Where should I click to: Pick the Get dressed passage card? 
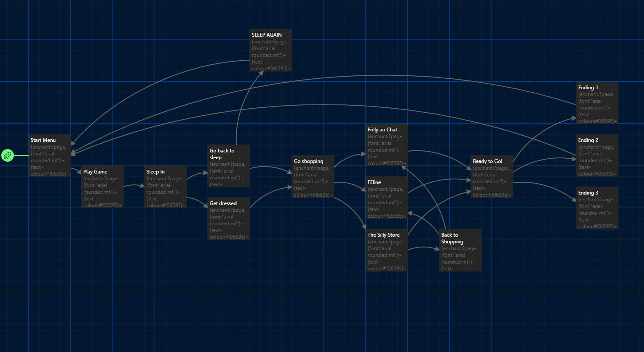[x=229, y=219]
